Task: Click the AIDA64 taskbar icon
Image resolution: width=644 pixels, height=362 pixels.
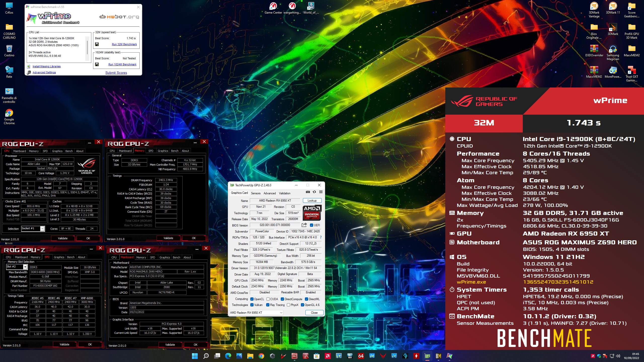Action: click(x=361, y=356)
